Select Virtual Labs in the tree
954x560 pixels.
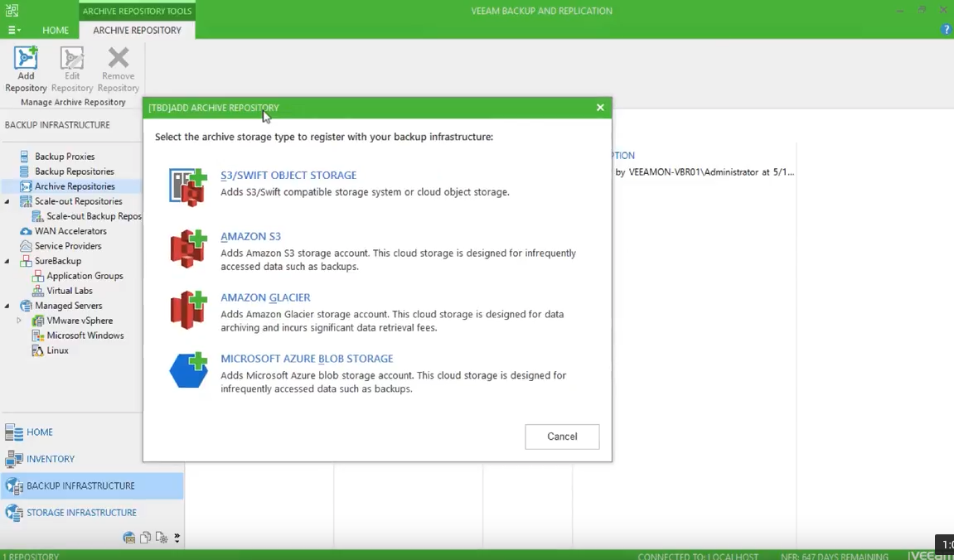coord(70,291)
